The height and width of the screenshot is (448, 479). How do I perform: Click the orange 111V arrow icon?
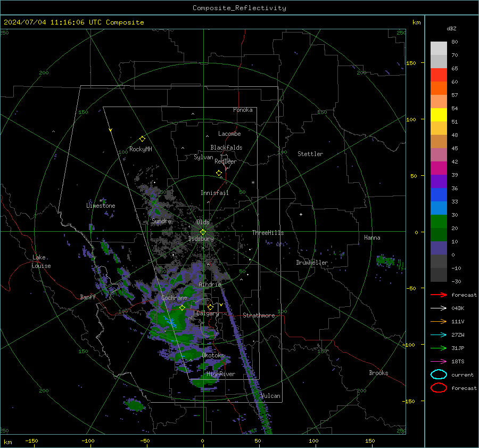pos(439,321)
